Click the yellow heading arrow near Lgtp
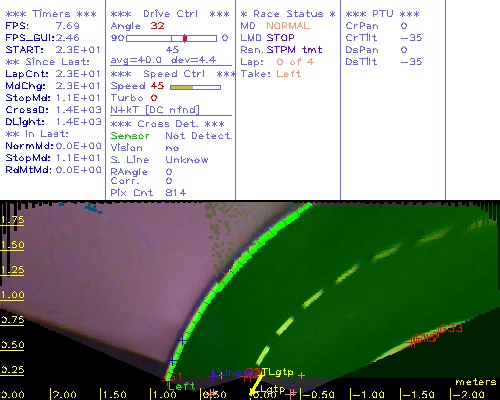The image size is (500, 400). point(256,384)
